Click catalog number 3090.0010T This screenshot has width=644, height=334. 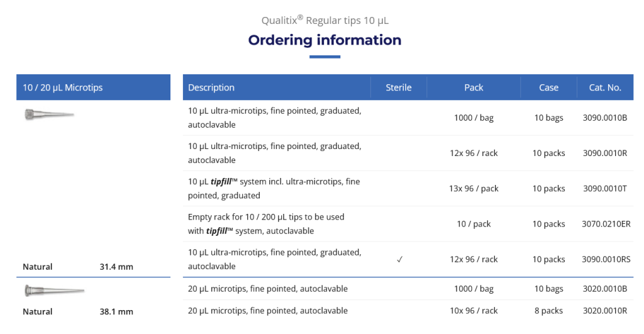[x=605, y=188]
